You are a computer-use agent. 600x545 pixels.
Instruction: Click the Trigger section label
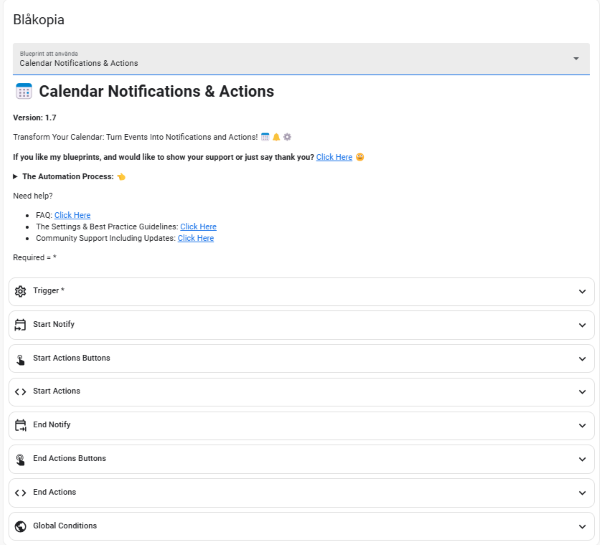click(49, 290)
